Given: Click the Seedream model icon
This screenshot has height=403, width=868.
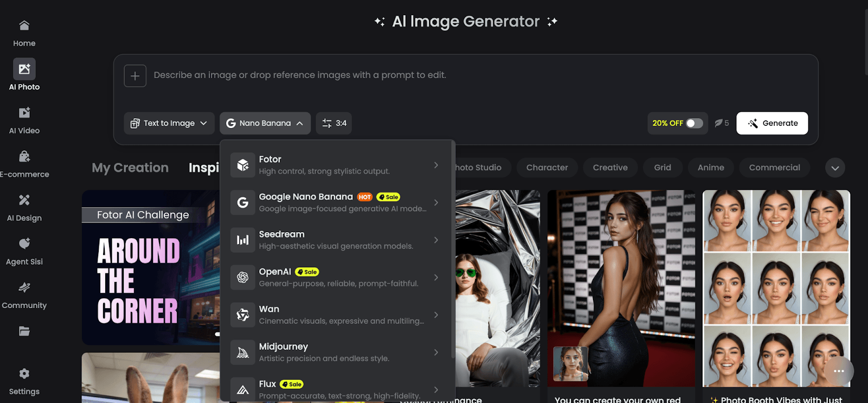Looking at the screenshot, I should click(x=243, y=240).
